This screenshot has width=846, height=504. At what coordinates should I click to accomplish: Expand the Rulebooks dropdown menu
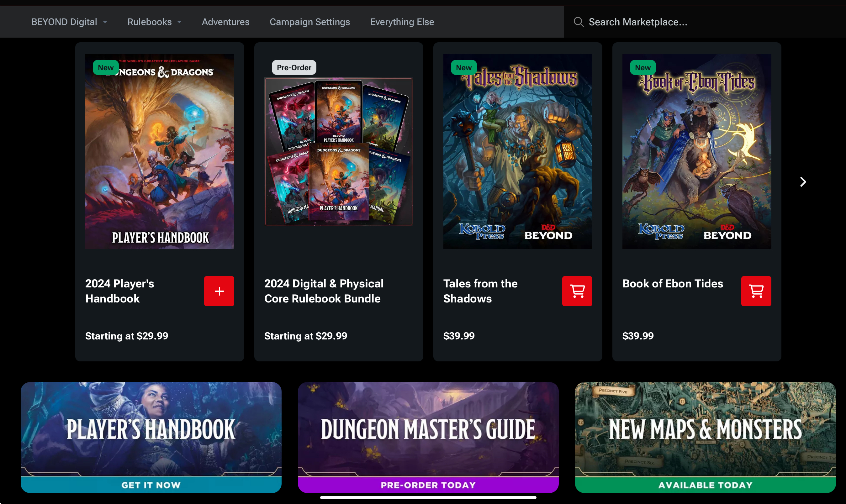(155, 22)
